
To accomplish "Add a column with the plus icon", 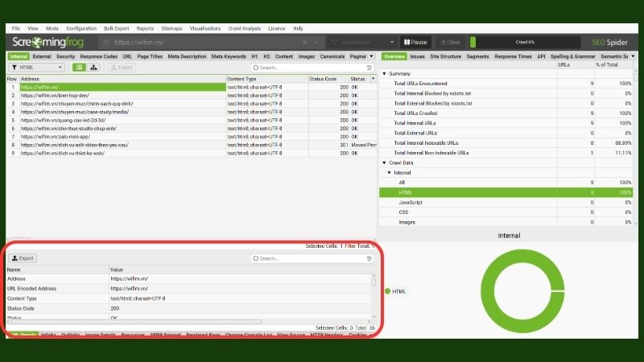I will tap(373, 78).
